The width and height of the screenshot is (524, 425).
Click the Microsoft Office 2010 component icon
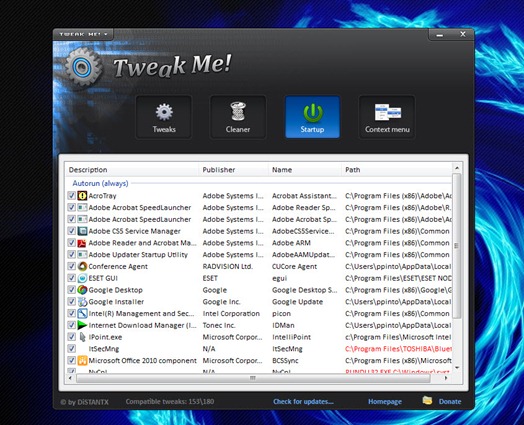(x=82, y=361)
